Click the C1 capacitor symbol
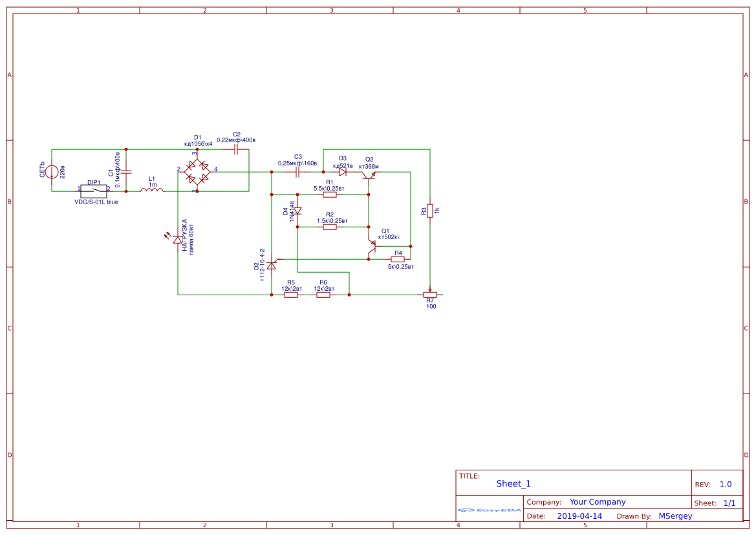 pos(126,171)
